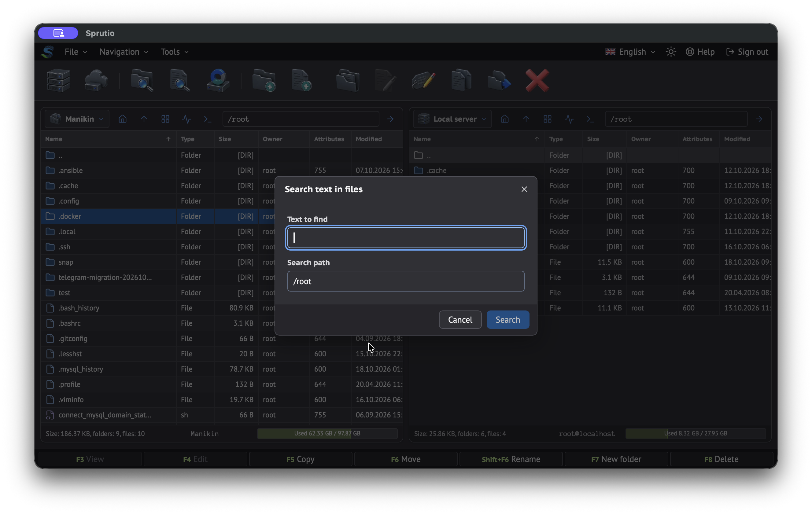Viewport: 812px width, 514px height.
Task: Click the pencil rename toolbar icon
Action: pos(423,80)
